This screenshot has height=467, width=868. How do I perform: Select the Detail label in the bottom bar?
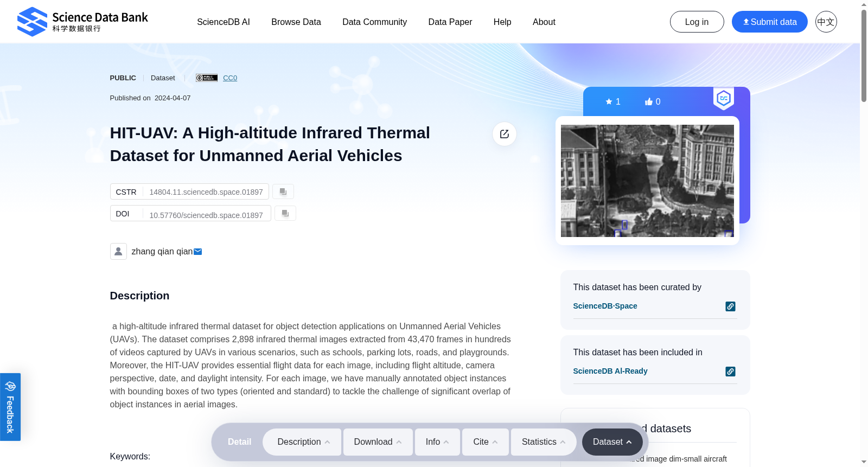239,442
